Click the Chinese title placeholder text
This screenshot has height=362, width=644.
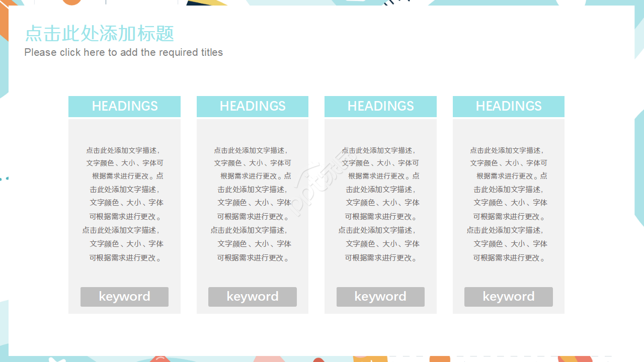pos(99,34)
